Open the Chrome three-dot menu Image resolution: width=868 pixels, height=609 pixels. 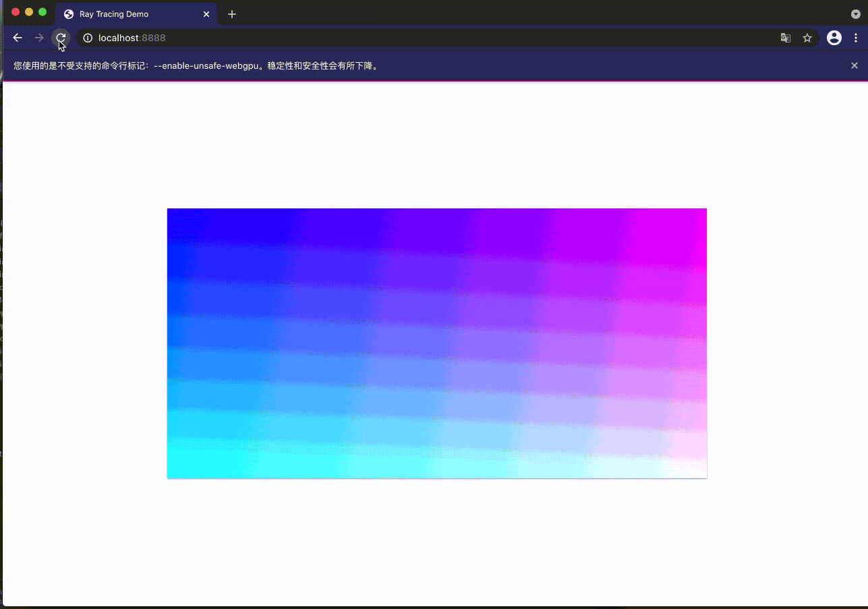[x=855, y=38]
